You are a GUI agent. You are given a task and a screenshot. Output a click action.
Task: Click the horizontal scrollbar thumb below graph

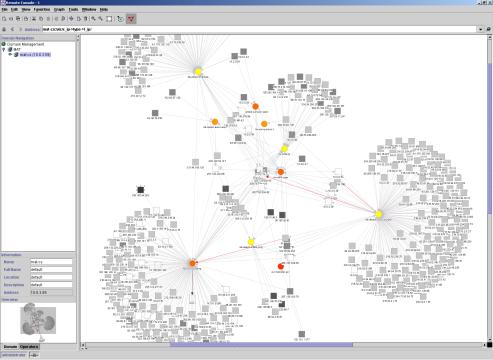261,345
